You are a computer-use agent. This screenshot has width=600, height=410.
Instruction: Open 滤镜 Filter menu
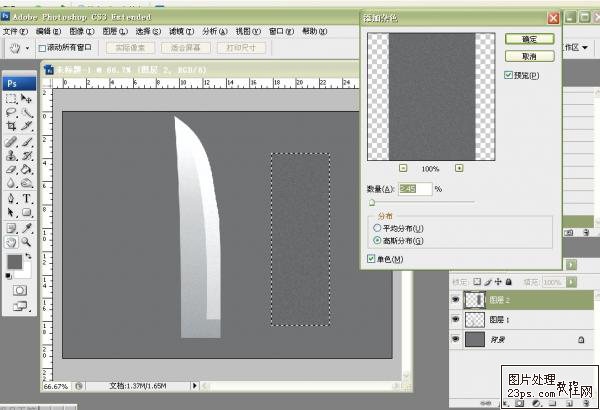(181, 31)
